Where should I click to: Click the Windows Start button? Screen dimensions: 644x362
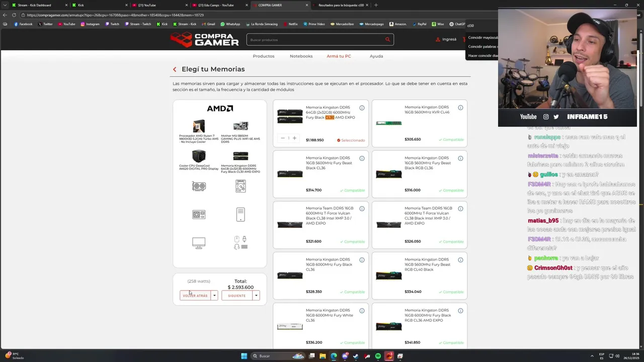[244, 356]
